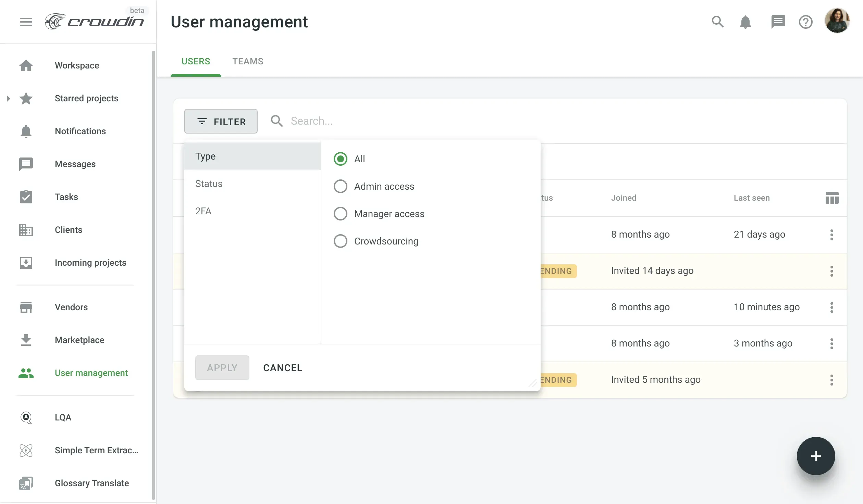863x504 pixels.
Task: Open the Marketplace
Action: (79, 340)
